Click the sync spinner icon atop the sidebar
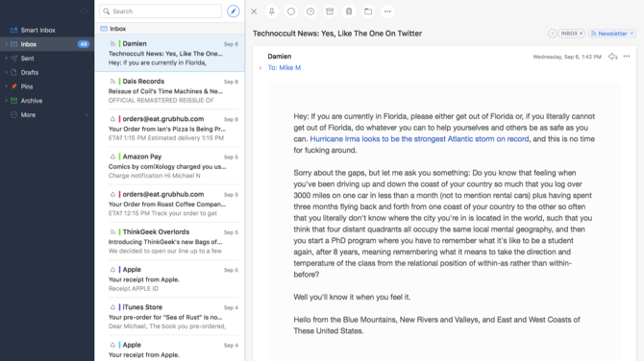The width and height of the screenshot is (644, 361). coord(84,12)
